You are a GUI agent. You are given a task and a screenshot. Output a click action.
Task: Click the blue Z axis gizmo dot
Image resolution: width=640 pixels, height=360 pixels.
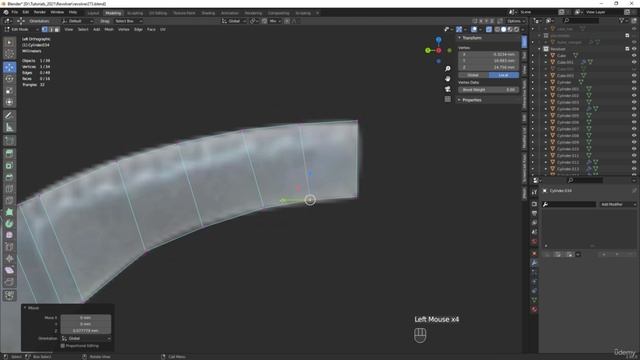pos(438,40)
